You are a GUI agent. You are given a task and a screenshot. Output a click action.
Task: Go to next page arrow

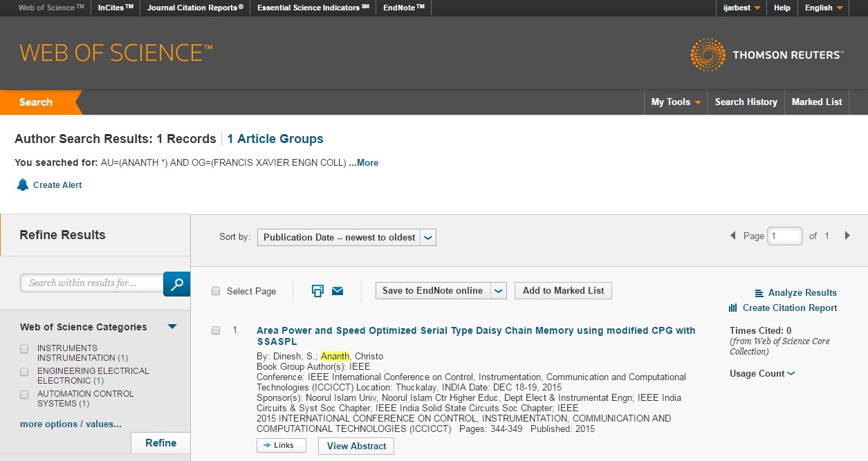(847, 236)
